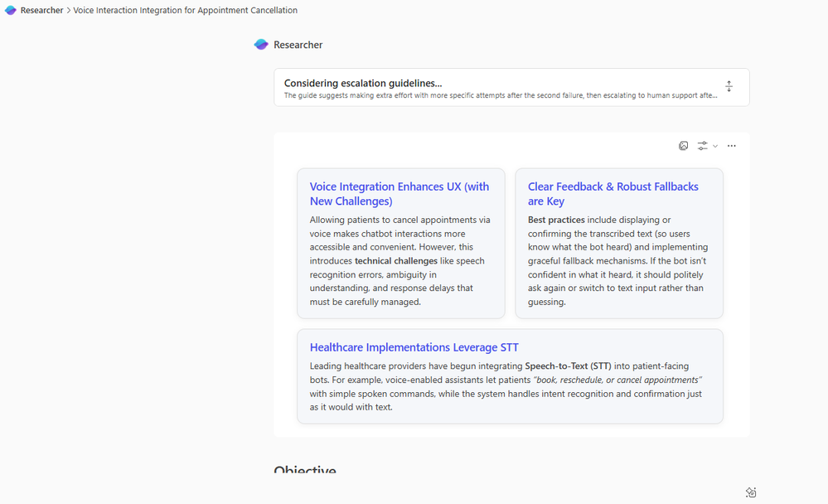Click the breadcrumb chevron separator after Researcher
The width and height of the screenshot is (828, 504).
pos(68,11)
